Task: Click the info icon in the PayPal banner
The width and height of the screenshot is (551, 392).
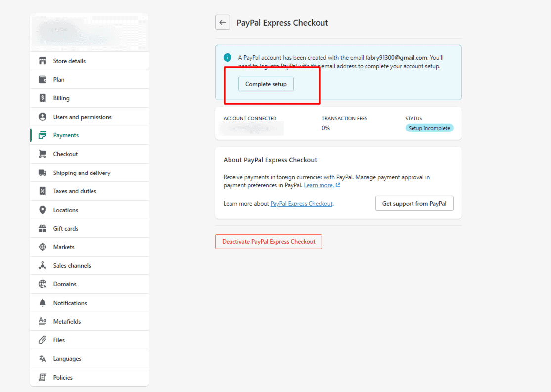Action: [227, 57]
